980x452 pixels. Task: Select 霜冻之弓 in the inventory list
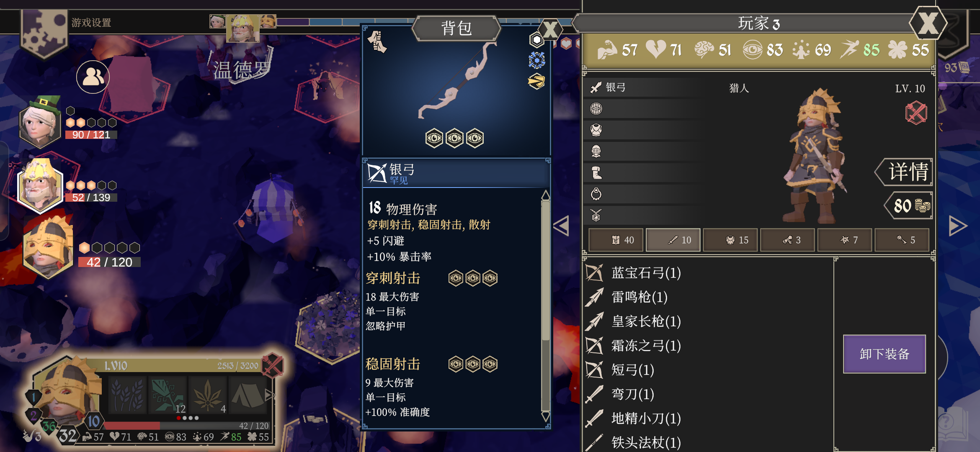point(646,346)
